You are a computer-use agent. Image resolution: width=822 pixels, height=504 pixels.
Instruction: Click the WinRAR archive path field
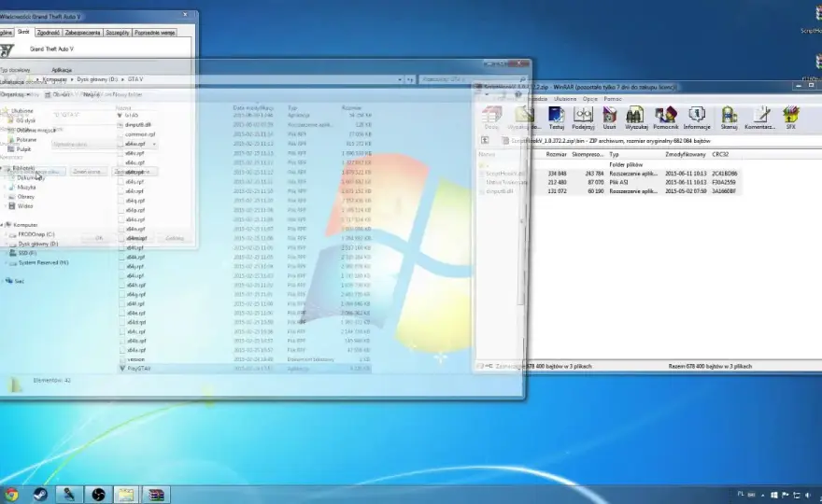coord(660,140)
